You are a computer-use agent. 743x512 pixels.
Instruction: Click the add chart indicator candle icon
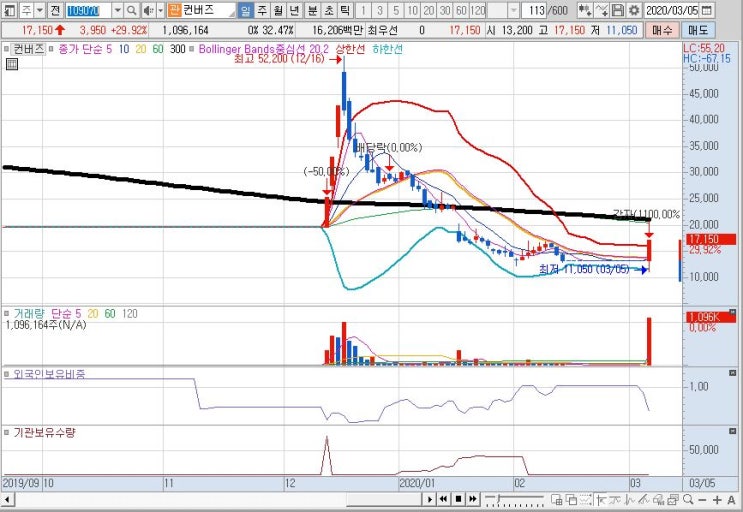pos(585,10)
